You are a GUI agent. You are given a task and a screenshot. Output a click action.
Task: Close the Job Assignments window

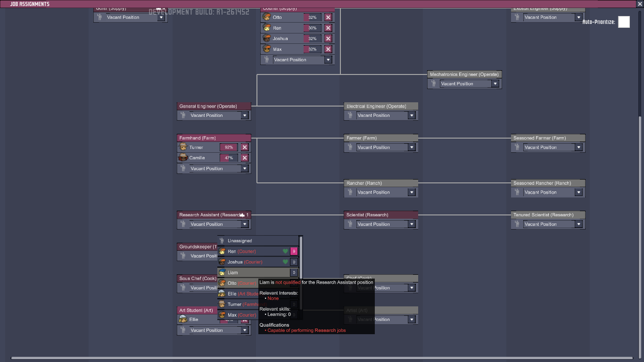tap(640, 4)
